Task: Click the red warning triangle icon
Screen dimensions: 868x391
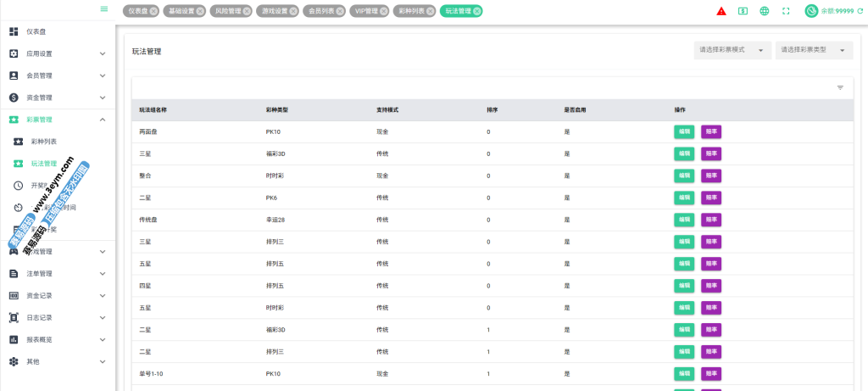Action: pyautogui.click(x=721, y=11)
